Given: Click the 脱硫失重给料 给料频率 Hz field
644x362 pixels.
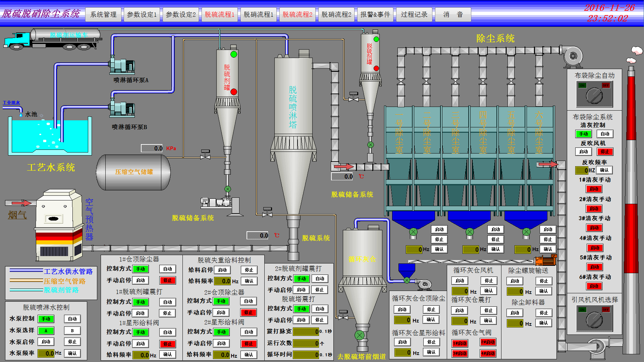Looking at the screenshot, I should point(222,281).
